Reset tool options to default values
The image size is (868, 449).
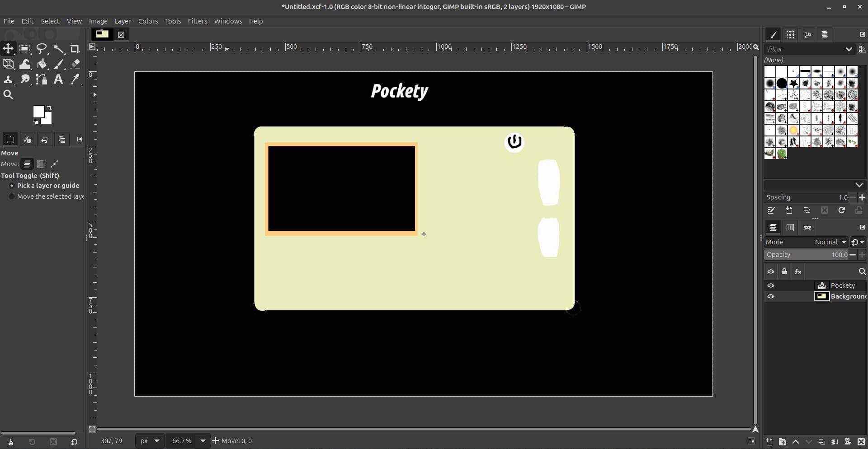pyautogui.click(x=74, y=442)
